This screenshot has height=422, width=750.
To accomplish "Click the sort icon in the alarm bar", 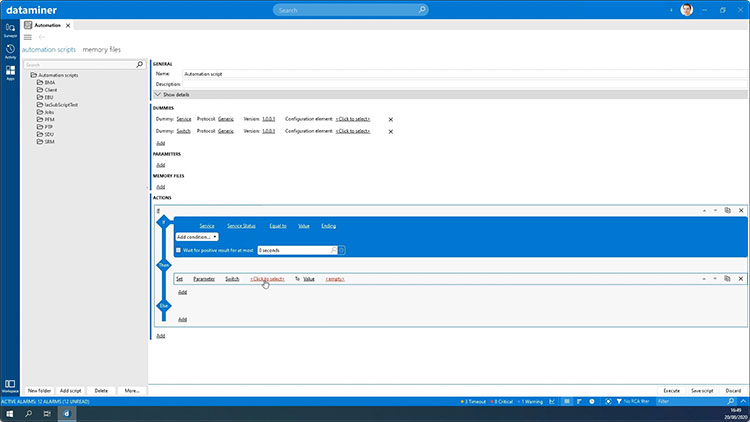I will (579, 401).
